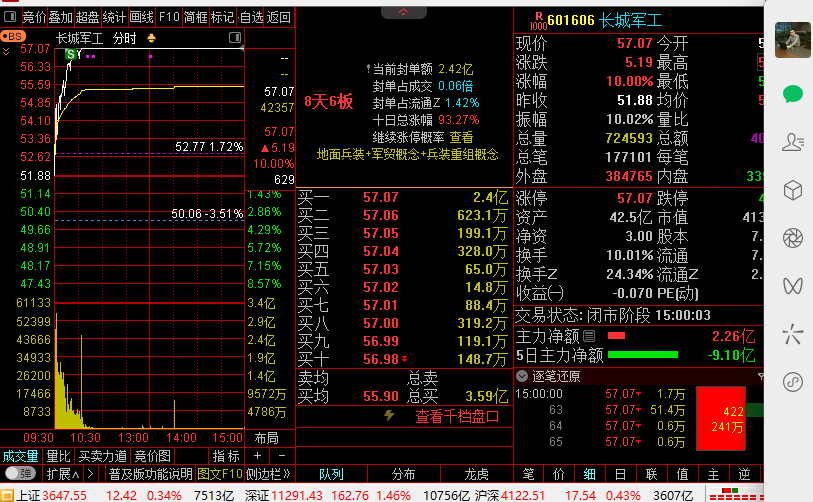Click the 返回 back button

pos(278,17)
